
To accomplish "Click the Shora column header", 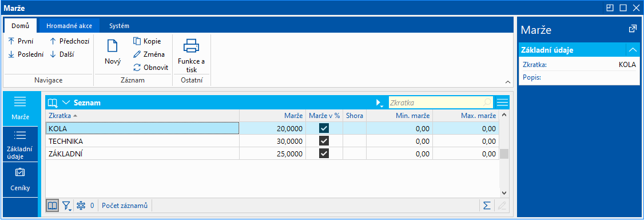I will pos(355,116).
